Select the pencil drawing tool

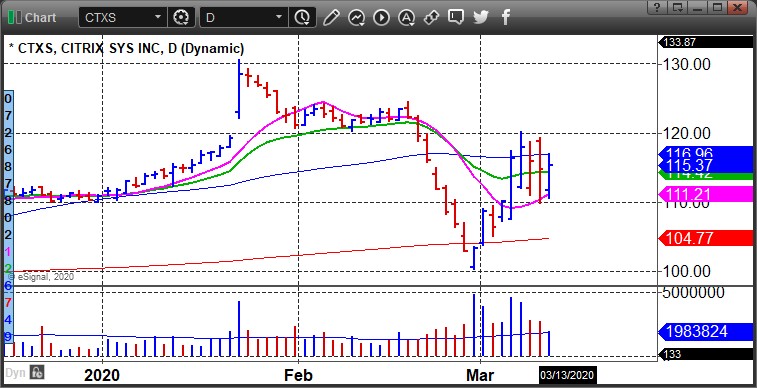click(331, 18)
